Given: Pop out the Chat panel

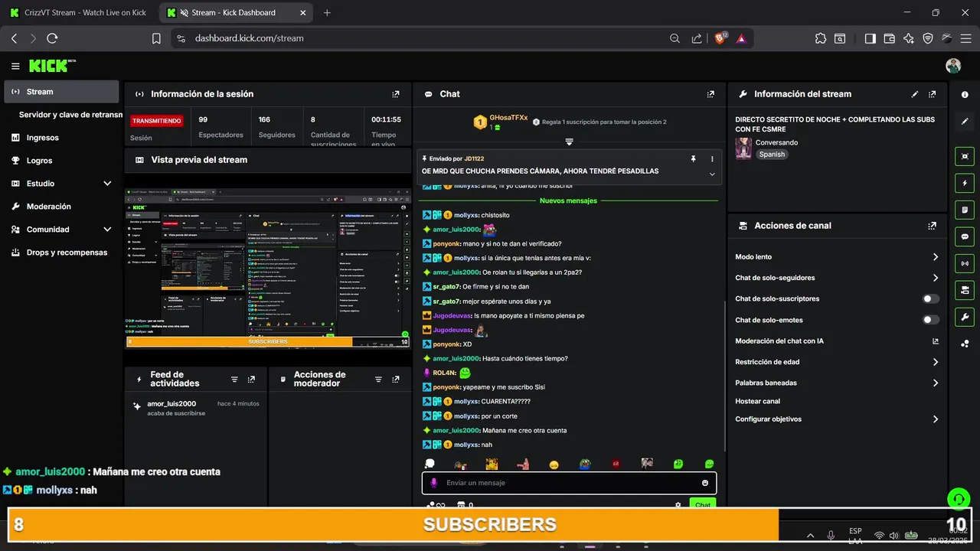Looking at the screenshot, I should pyautogui.click(x=710, y=94).
